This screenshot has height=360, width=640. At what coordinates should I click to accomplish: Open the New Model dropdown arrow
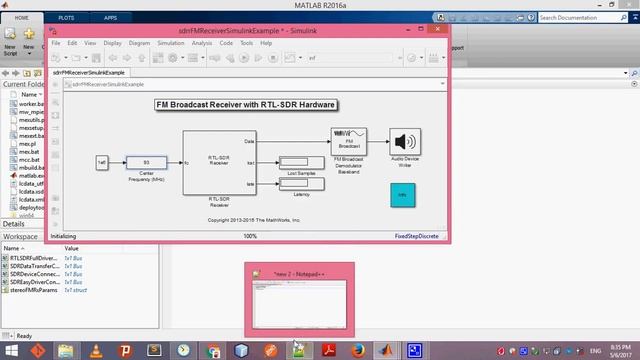pos(66,58)
